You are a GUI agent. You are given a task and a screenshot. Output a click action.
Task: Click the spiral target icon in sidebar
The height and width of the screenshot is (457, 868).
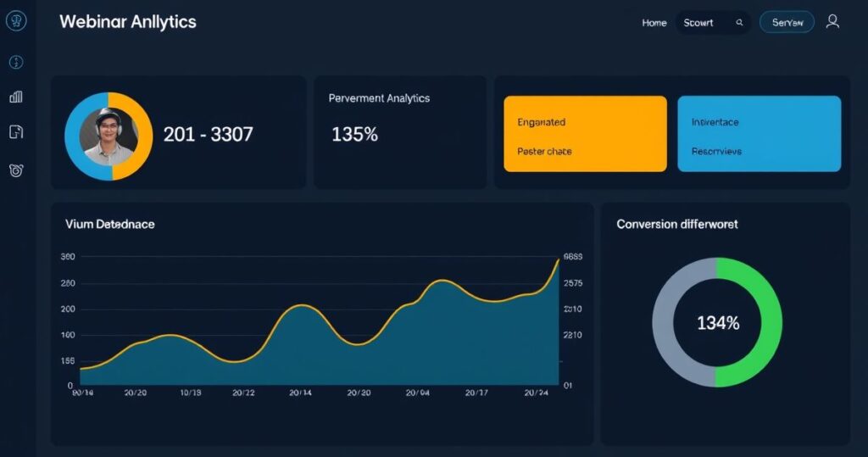pyautogui.click(x=16, y=170)
